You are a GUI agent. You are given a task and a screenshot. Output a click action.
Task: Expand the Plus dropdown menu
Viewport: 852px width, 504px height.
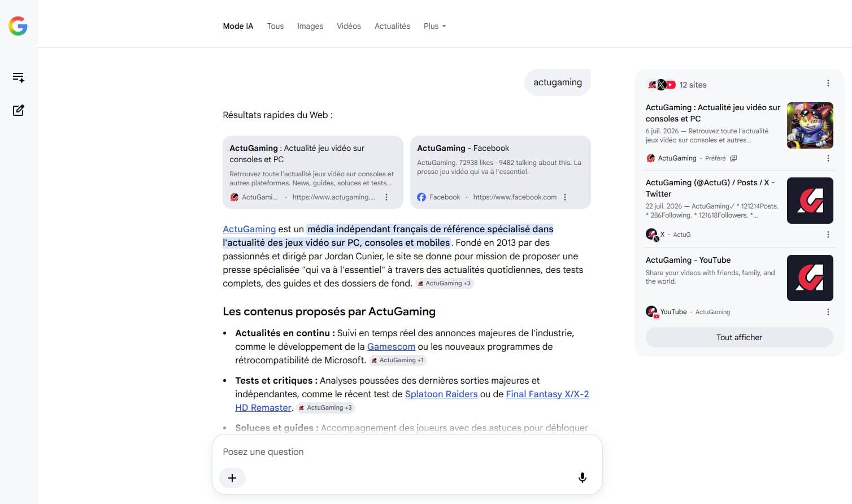tap(434, 26)
